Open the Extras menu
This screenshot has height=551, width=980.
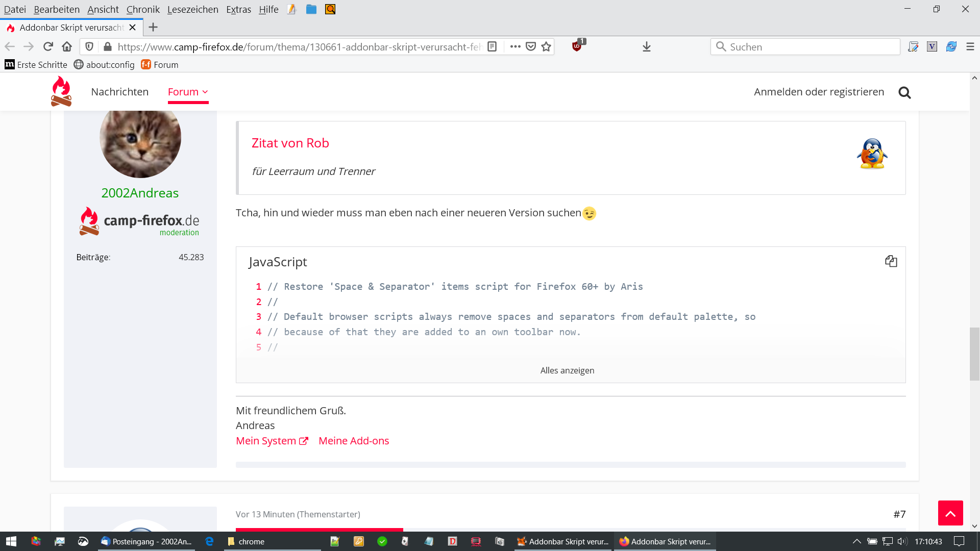click(238, 9)
